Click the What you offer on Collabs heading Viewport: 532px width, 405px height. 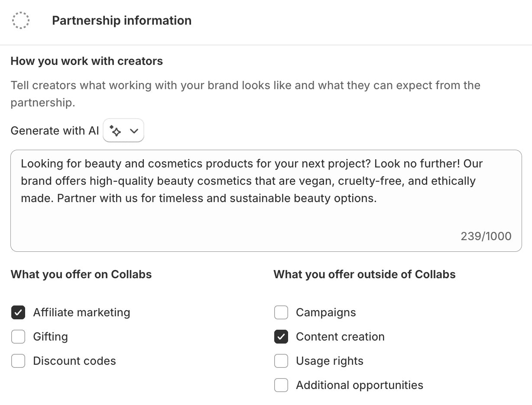81,274
